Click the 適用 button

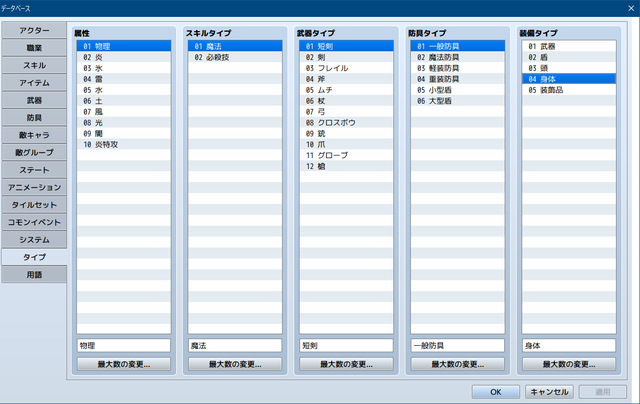pyautogui.click(x=603, y=392)
